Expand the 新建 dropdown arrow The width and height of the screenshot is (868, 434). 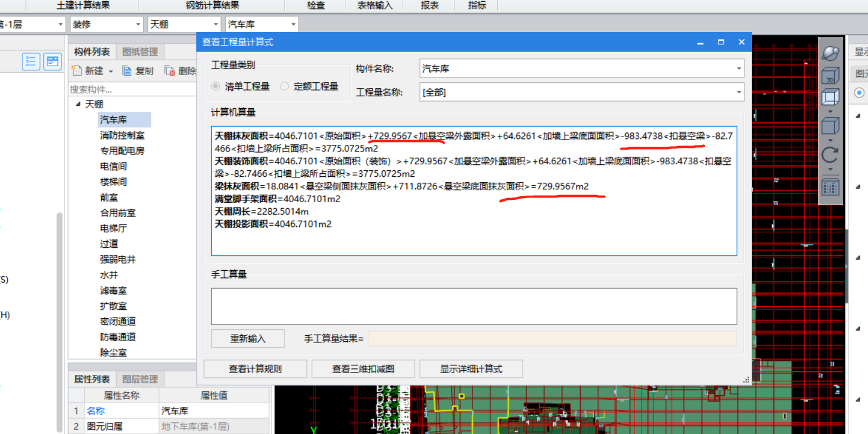(111, 71)
